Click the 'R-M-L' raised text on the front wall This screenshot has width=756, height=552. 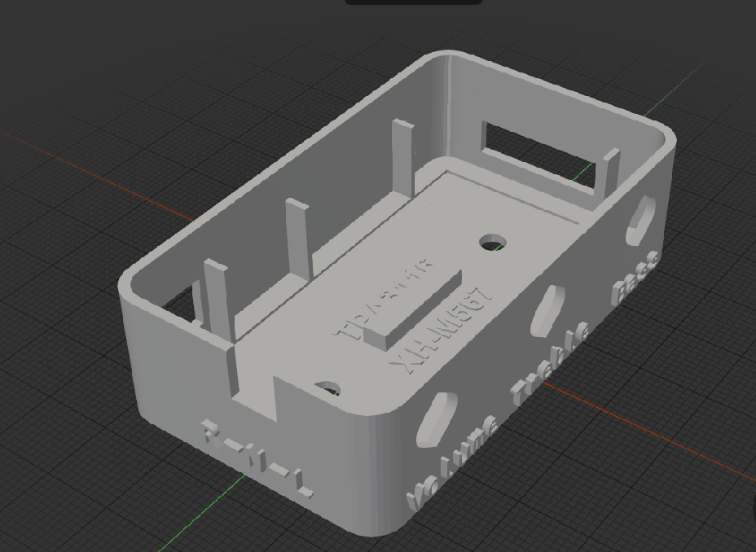tap(257, 458)
